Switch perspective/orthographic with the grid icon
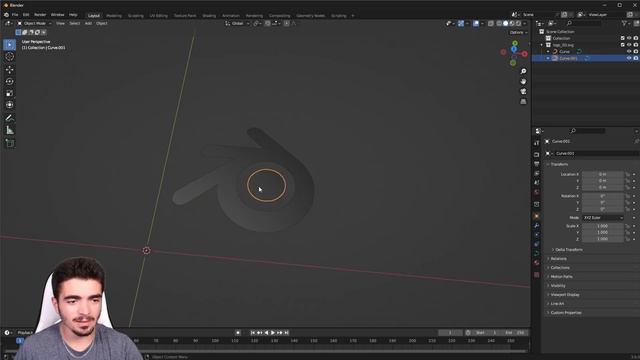Screen dimensions: 640x360 point(523,101)
